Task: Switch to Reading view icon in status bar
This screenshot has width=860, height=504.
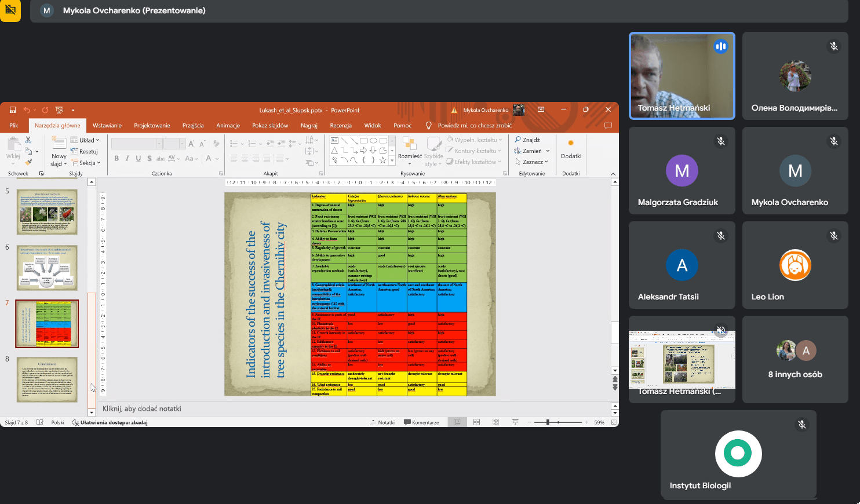Action: click(495, 422)
